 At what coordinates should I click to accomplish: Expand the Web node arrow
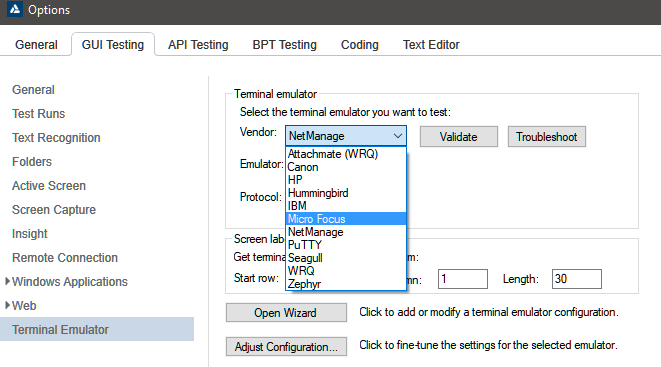point(7,305)
